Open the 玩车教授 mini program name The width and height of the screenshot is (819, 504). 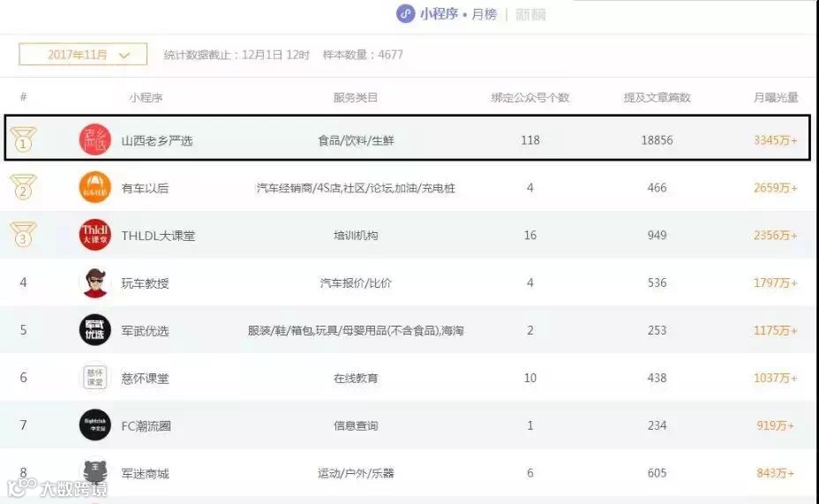pos(145,283)
